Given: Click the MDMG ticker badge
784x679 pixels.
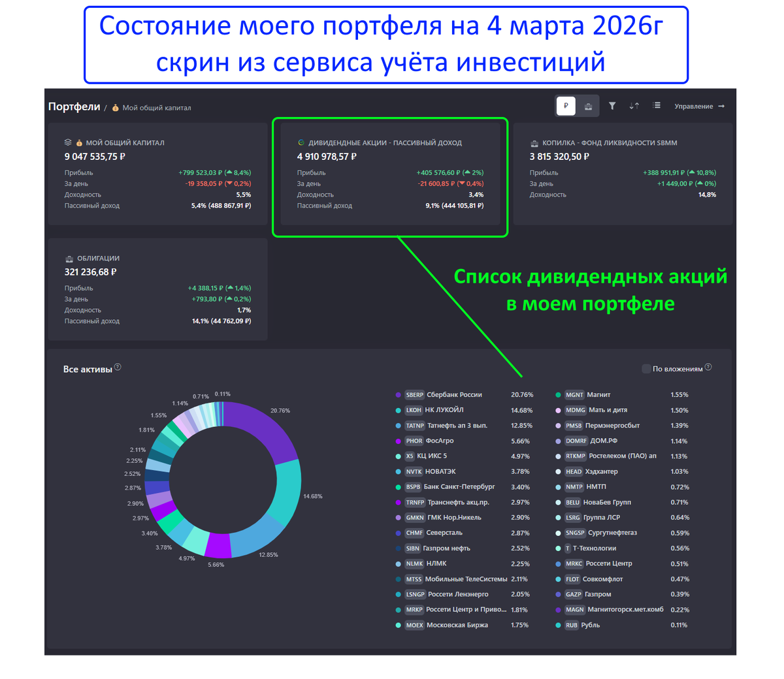Looking at the screenshot, I should coord(576,410).
